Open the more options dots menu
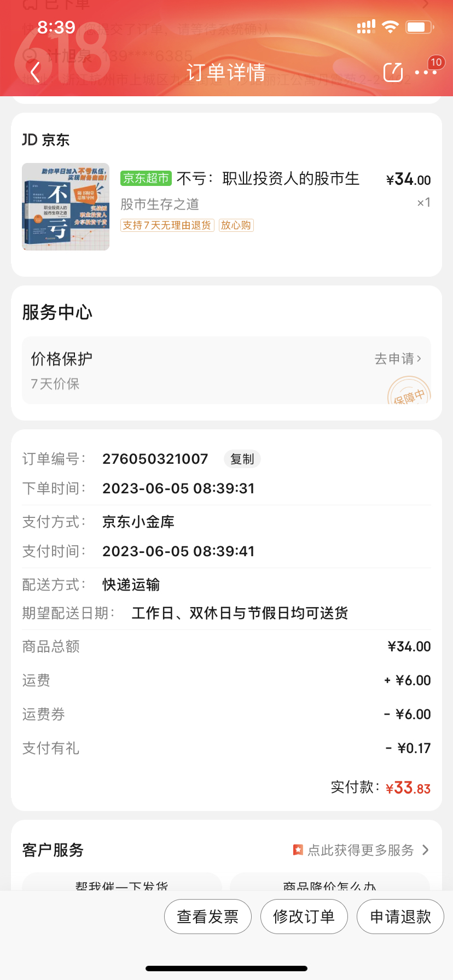The width and height of the screenshot is (453, 980). click(x=426, y=72)
